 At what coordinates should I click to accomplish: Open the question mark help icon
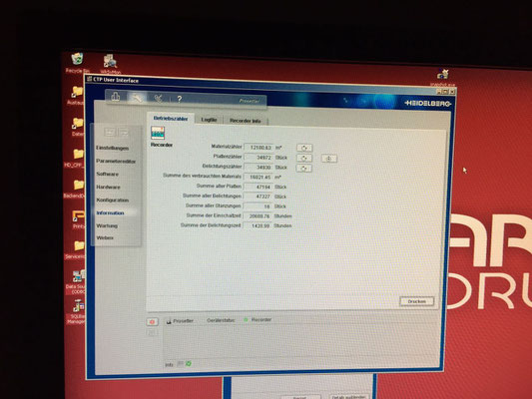[x=180, y=99]
